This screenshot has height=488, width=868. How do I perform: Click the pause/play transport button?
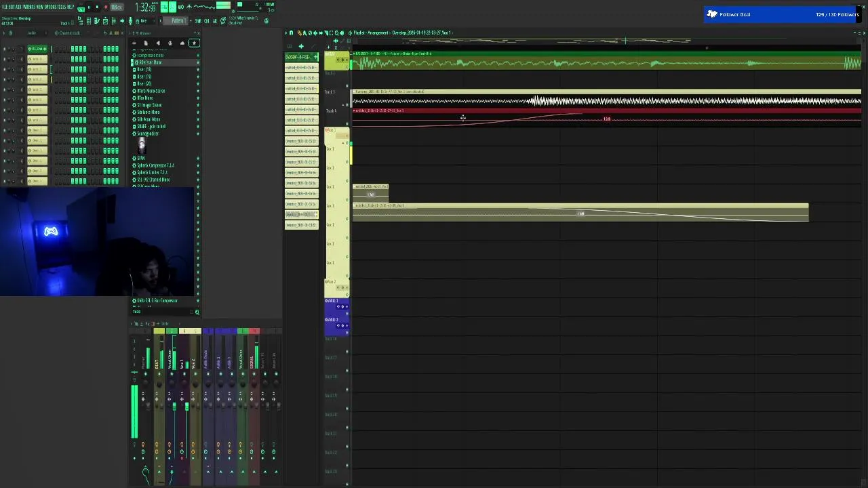pyautogui.click(x=89, y=7)
